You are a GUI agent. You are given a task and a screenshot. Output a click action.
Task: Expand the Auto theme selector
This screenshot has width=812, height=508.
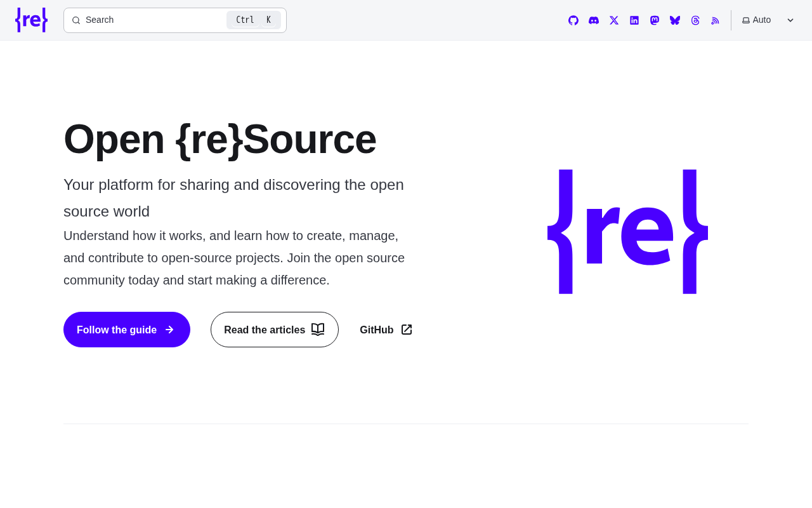click(x=768, y=20)
